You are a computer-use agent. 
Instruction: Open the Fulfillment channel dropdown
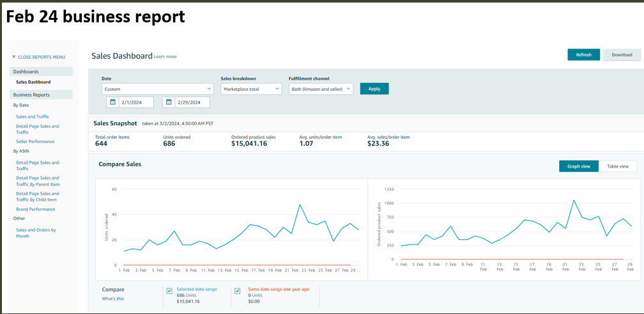[x=321, y=89]
